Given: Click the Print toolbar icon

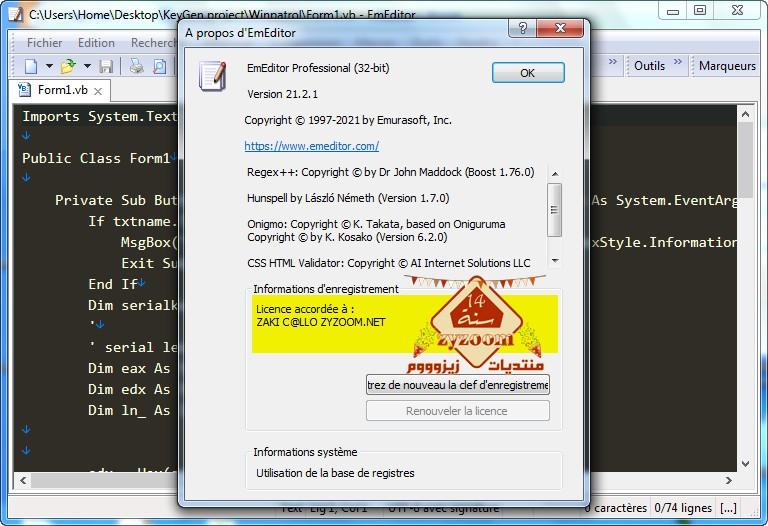Looking at the screenshot, I should 136,66.
